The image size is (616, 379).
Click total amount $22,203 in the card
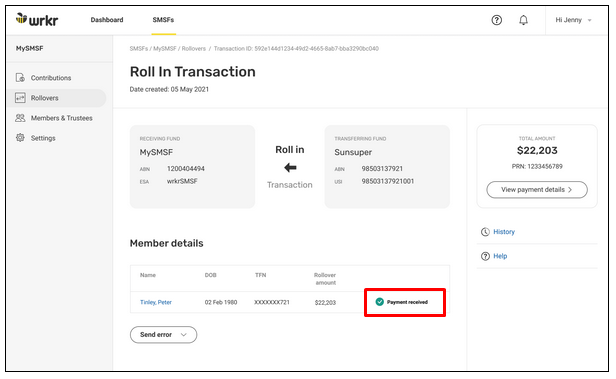tap(537, 150)
